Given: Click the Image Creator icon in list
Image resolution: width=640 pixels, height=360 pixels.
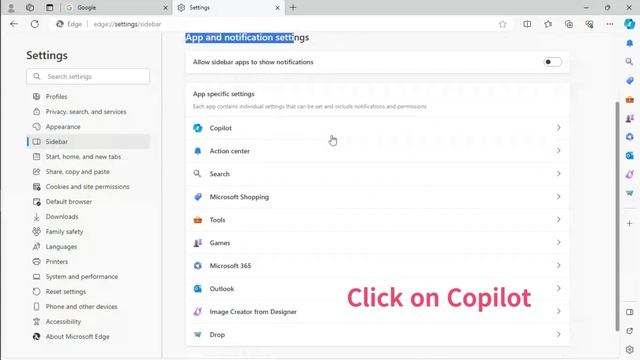Looking at the screenshot, I should 198,311.
